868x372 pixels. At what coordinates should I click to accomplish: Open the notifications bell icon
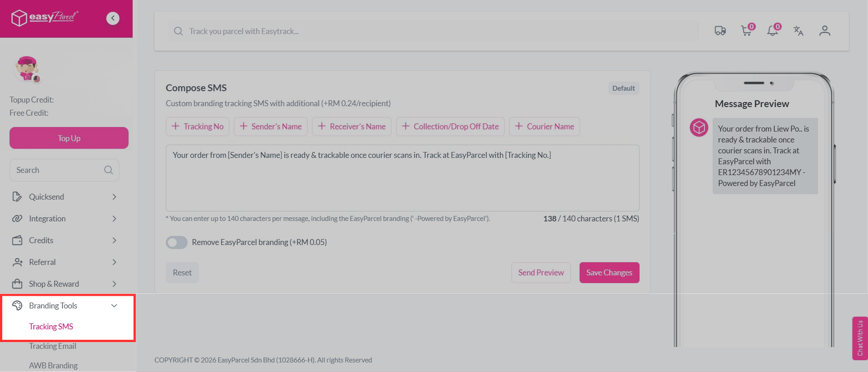[x=773, y=30]
